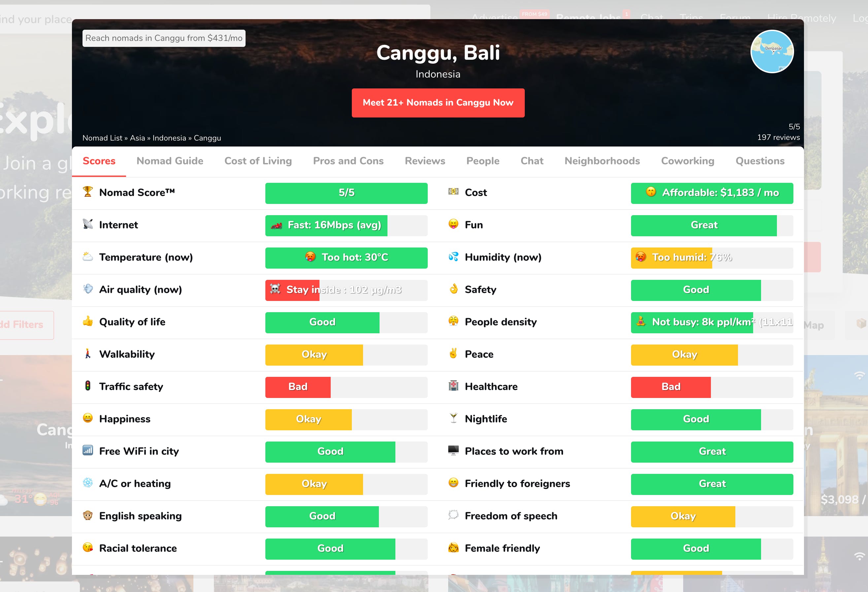Click the thumbs-up Quality of life icon
This screenshot has width=868, height=592.
(x=88, y=321)
